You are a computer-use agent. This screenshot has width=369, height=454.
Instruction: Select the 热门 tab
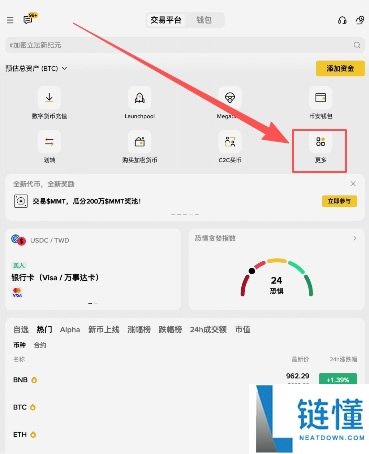tap(44, 329)
